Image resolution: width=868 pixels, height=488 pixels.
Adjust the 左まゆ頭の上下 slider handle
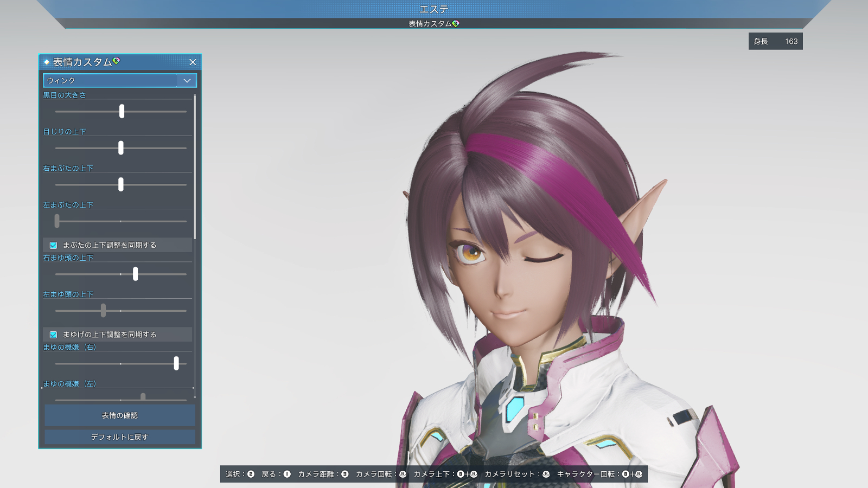[103, 310]
